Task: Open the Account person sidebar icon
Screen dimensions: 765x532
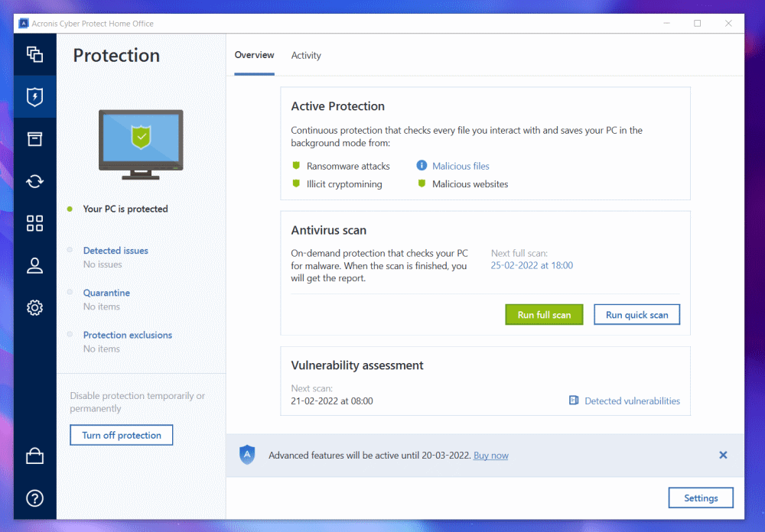Action: [x=34, y=266]
